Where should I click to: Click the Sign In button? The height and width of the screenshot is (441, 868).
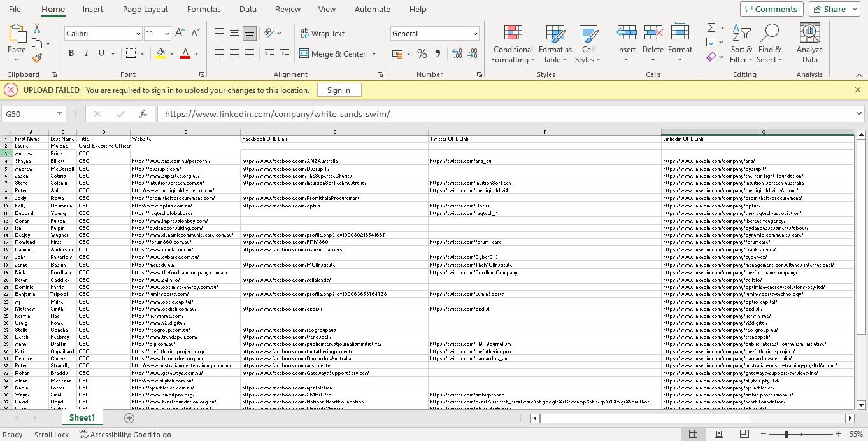click(x=339, y=90)
